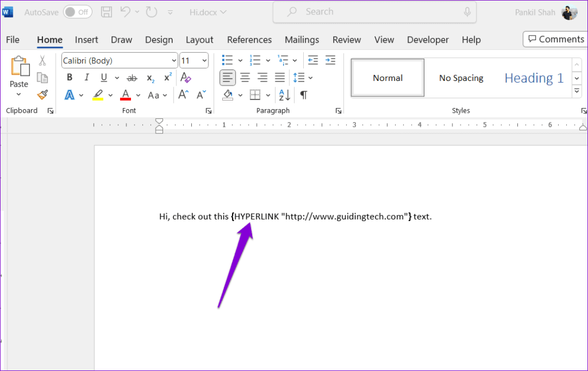588x371 pixels.
Task: Toggle Show/Hide paragraph marks
Action: [x=304, y=95]
